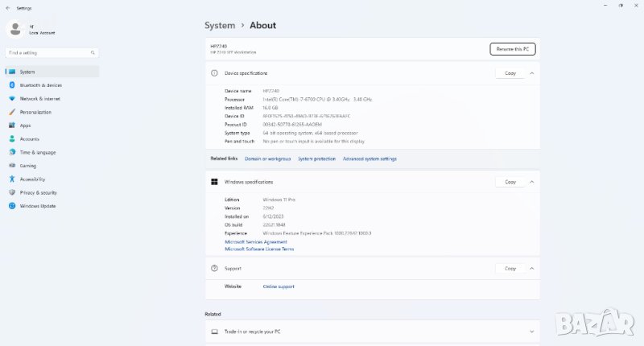
Task: Open Windows Update page
Action: click(37, 206)
